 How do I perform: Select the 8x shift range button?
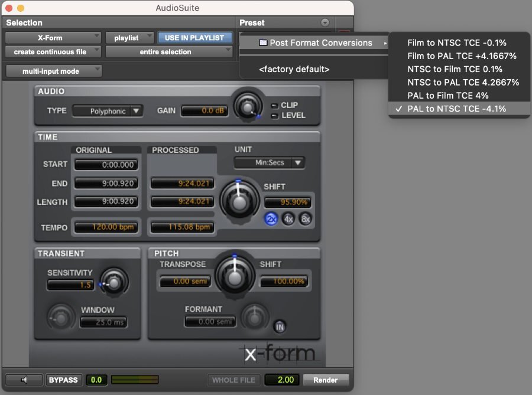pos(306,219)
